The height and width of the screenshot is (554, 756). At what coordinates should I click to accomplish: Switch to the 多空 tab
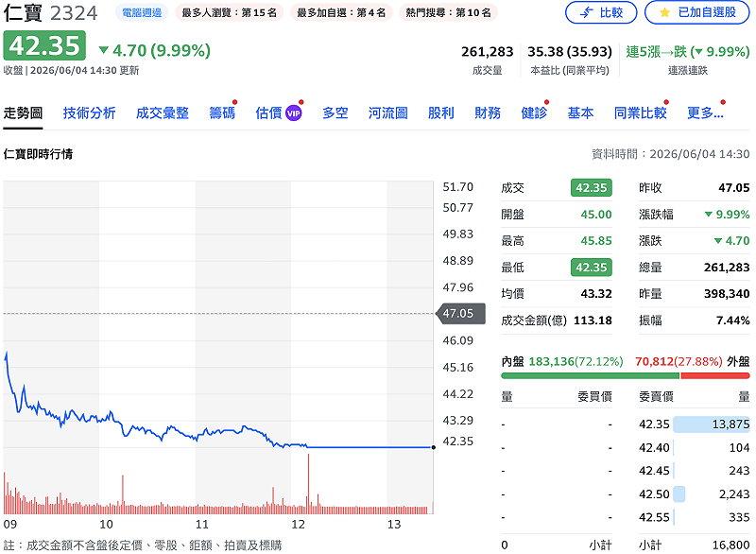pos(335,113)
